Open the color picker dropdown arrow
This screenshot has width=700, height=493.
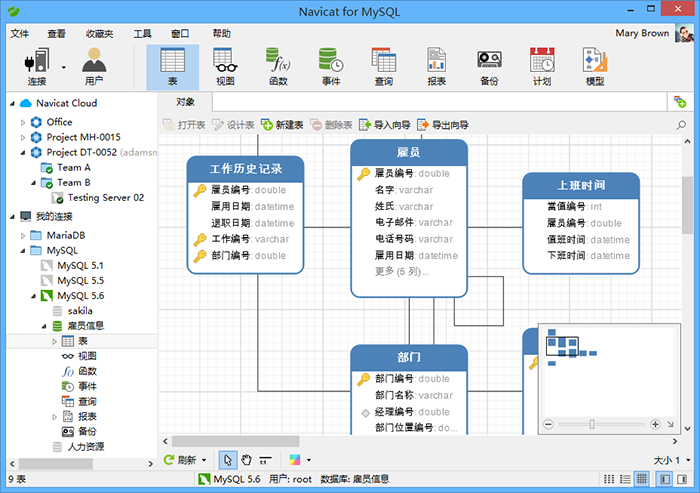coord(308,460)
